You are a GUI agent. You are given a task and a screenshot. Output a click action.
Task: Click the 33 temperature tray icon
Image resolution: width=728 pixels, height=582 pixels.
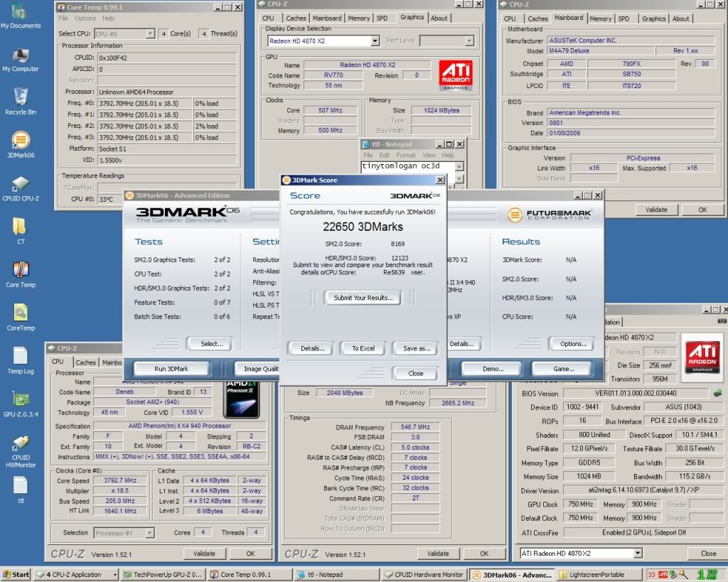(651, 575)
